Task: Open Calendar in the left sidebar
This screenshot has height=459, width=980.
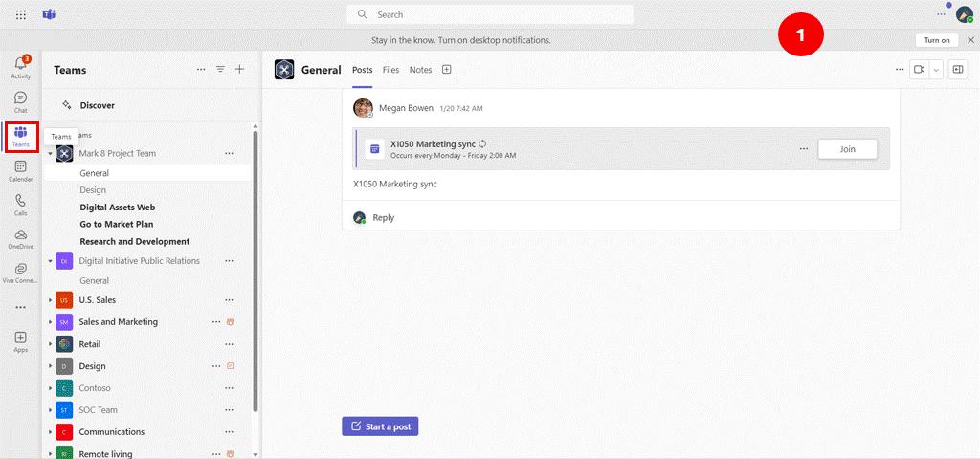Action: click(21, 170)
